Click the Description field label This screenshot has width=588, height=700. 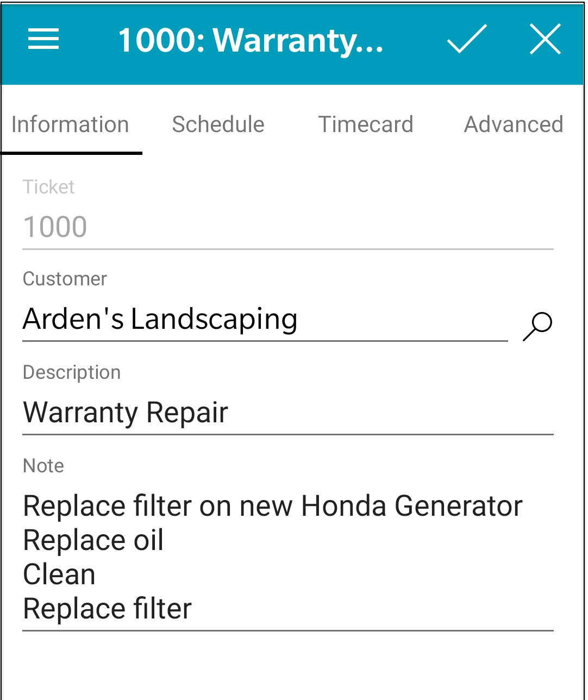tap(72, 372)
